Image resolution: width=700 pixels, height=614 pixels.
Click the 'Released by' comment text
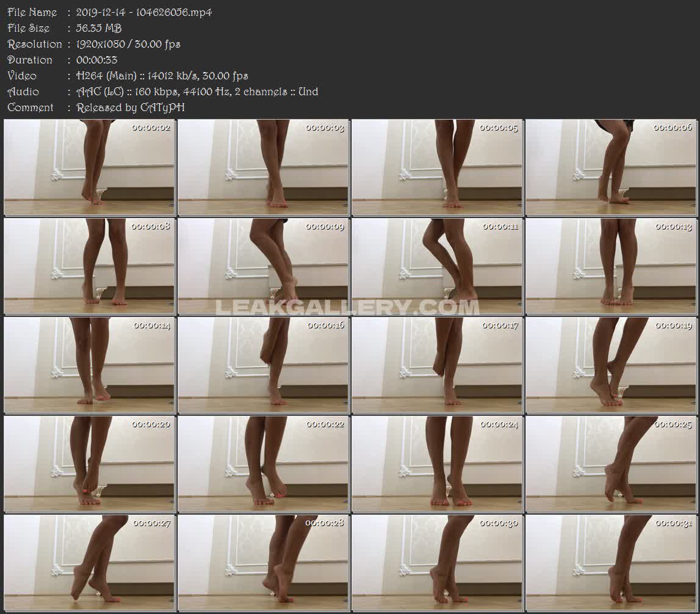click(x=131, y=107)
